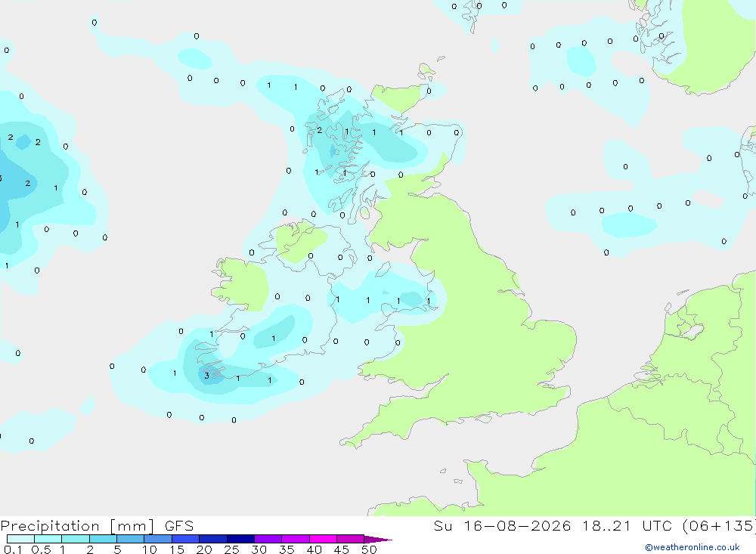Click the '10' legend scale label
The width and height of the screenshot is (756, 554).
[150, 549]
